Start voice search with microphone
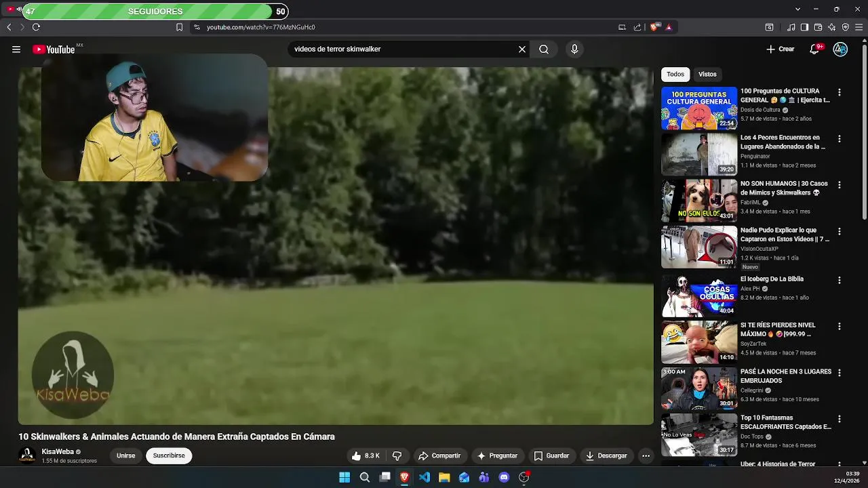The image size is (868, 488). (574, 49)
